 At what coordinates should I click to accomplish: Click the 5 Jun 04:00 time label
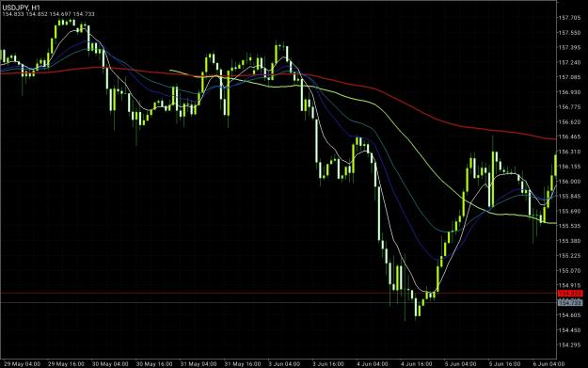coord(460,364)
